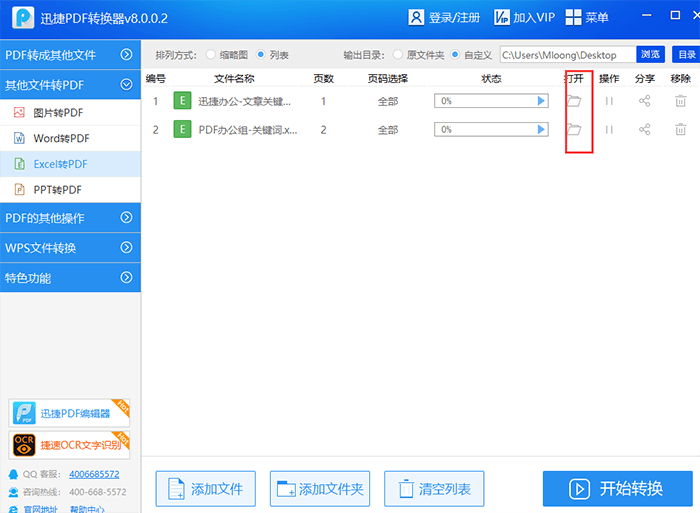Pause conversion icon for row 1
This screenshot has width=700, height=513.
pyautogui.click(x=609, y=101)
